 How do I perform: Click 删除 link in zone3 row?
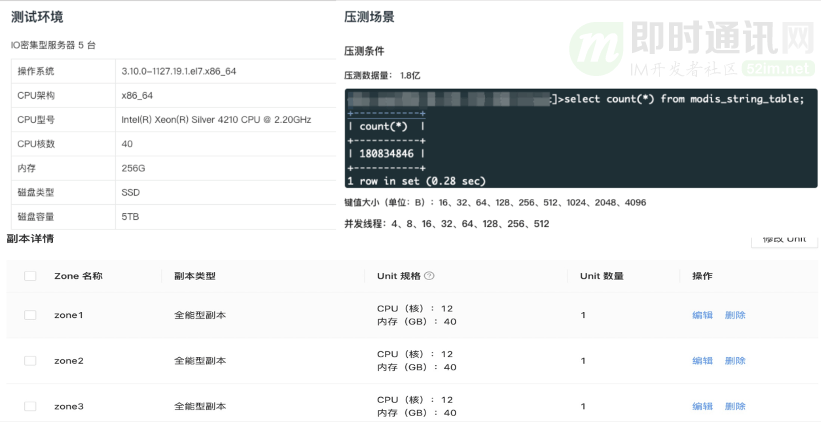(735, 406)
